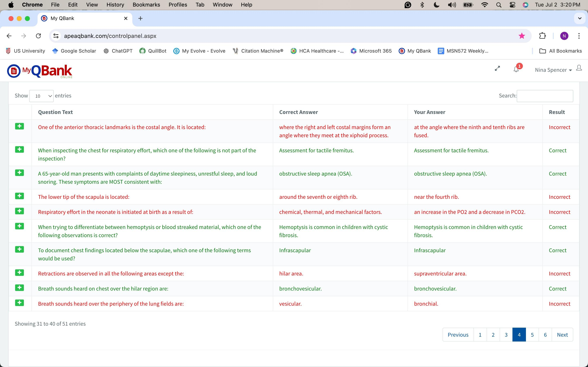Open the Bookmarks menu in menu bar

tap(146, 5)
